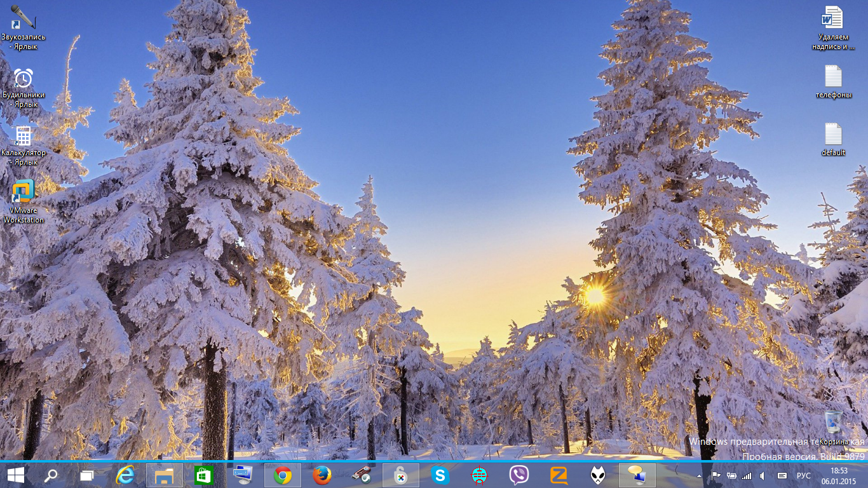Select the телефоны text file on desktop

tap(833, 83)
